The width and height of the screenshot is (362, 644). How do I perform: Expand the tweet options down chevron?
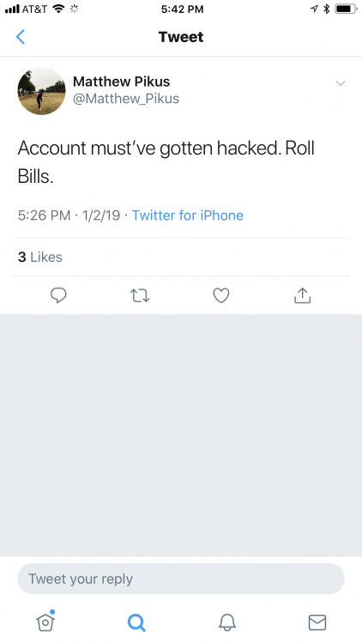[341, 83]
